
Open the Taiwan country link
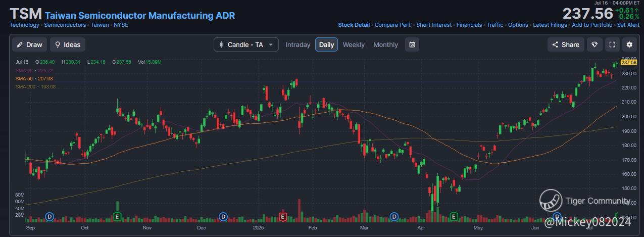pos(100,25)
